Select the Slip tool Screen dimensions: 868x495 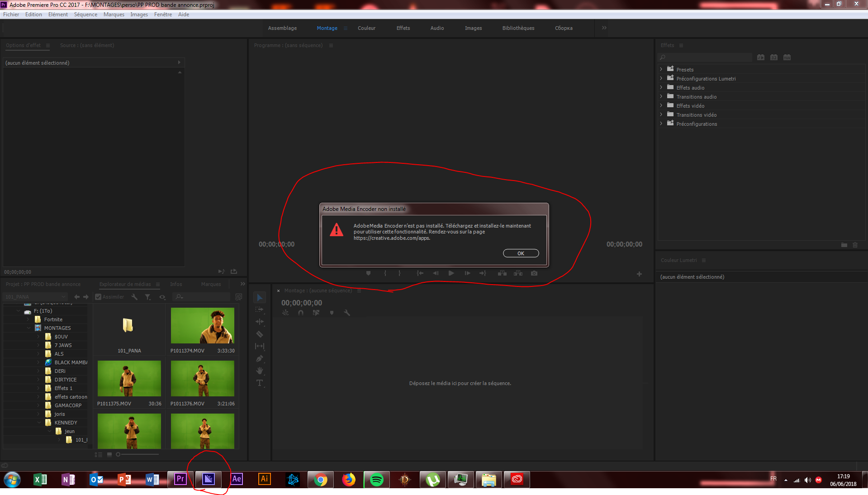(x=260, y=346)
